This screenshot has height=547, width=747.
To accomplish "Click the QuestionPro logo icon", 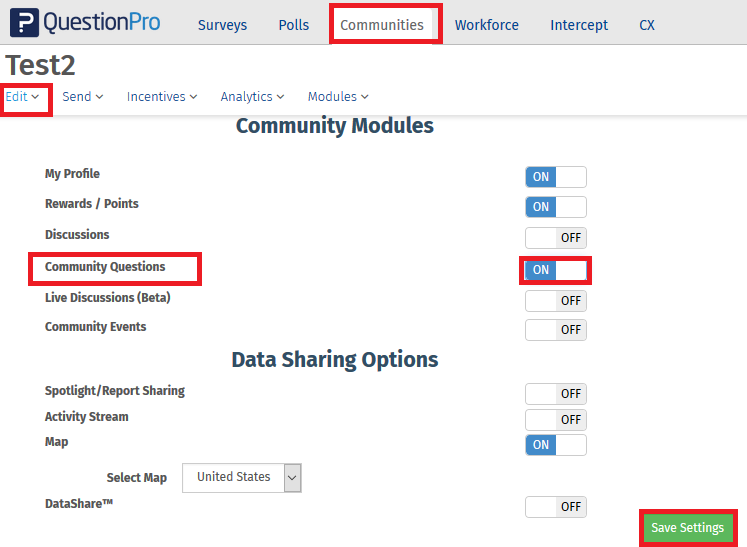I will [x=24, y=23].
